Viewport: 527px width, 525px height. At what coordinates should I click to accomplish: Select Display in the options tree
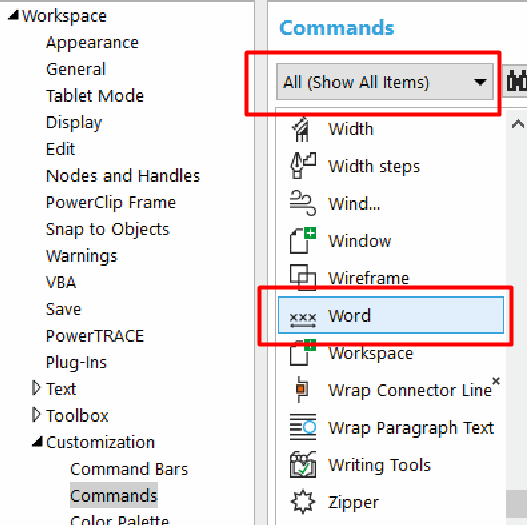74,123
